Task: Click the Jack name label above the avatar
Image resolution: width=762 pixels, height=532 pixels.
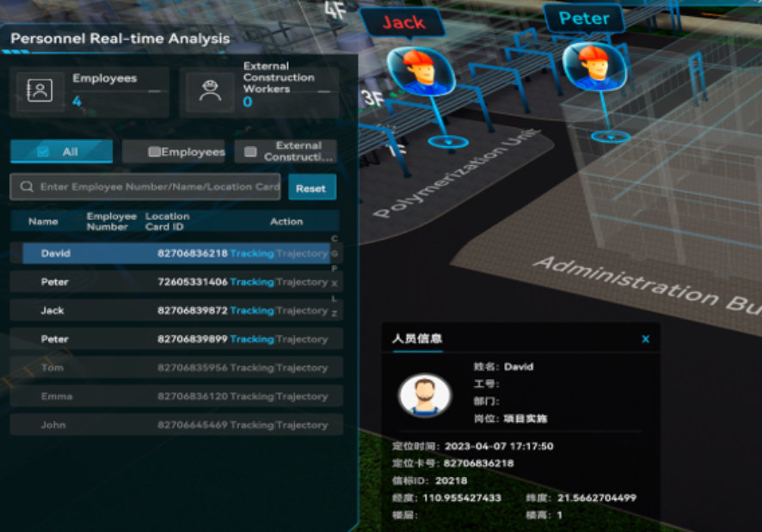Action: pyautogui.click(x=403, y=22)
